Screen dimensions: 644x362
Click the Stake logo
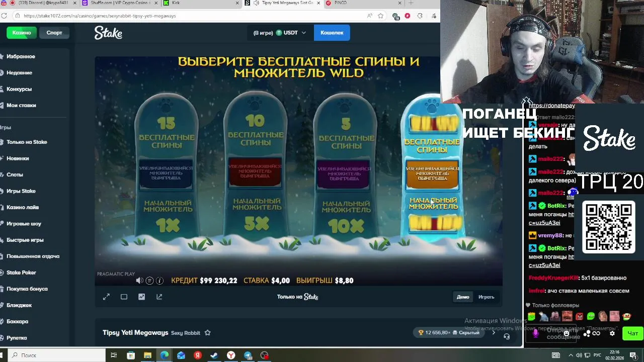tap(108, 33)
